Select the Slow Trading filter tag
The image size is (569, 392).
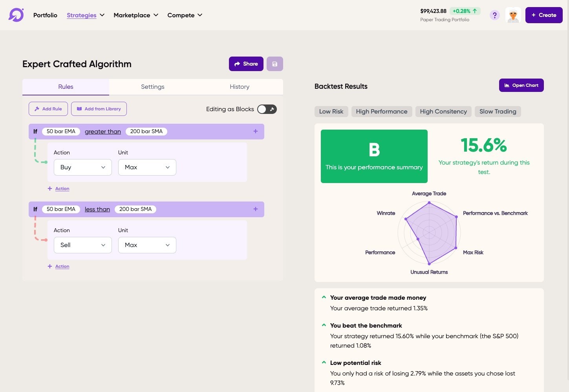498,112
